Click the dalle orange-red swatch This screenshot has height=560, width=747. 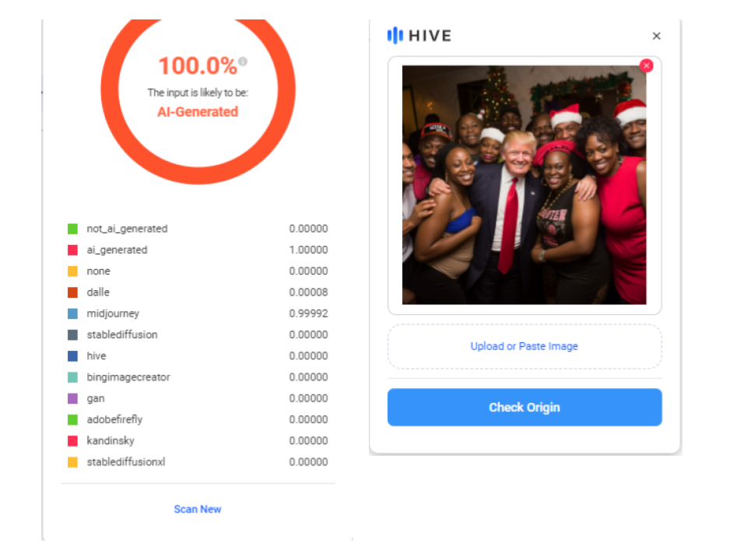73,292
